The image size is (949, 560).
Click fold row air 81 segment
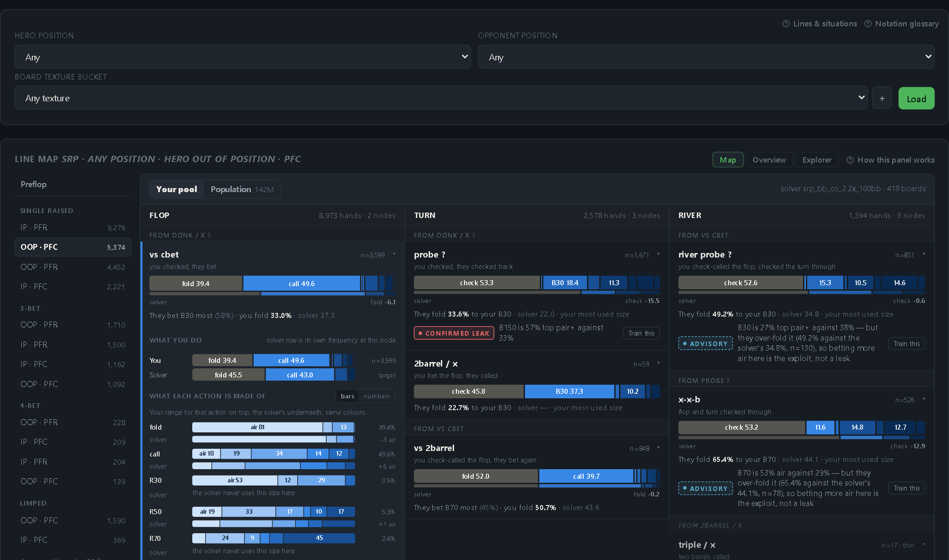tap(257, 427)
